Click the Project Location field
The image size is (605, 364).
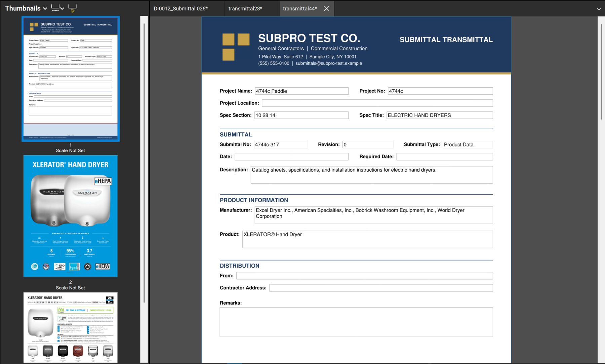(377, 103)
